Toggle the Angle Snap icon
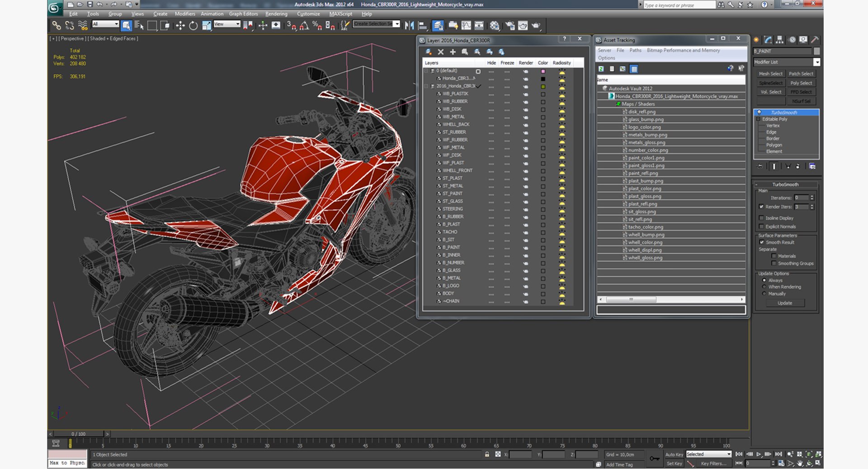Viewport: 868px width, 469px height. [304, 26]
